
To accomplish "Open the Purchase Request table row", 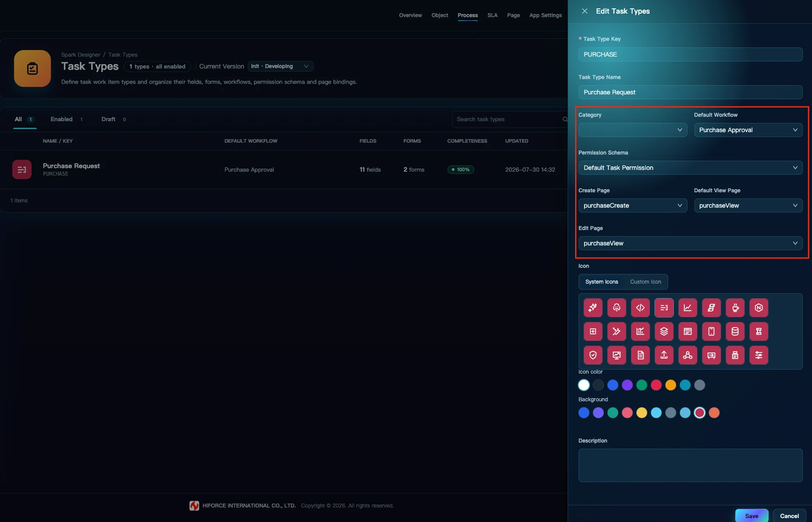I will pyautogui.click(x=284, y=169).
